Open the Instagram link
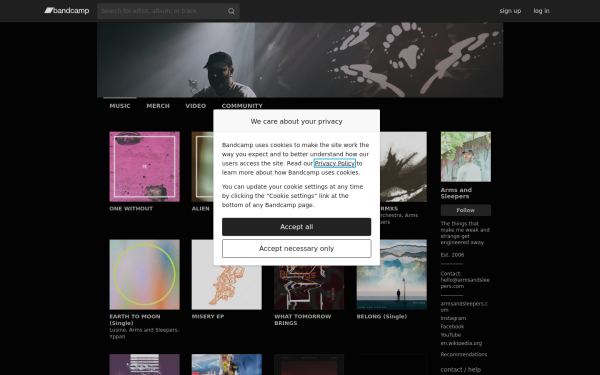Screen dimensions: 600x375 click(453, 318)
